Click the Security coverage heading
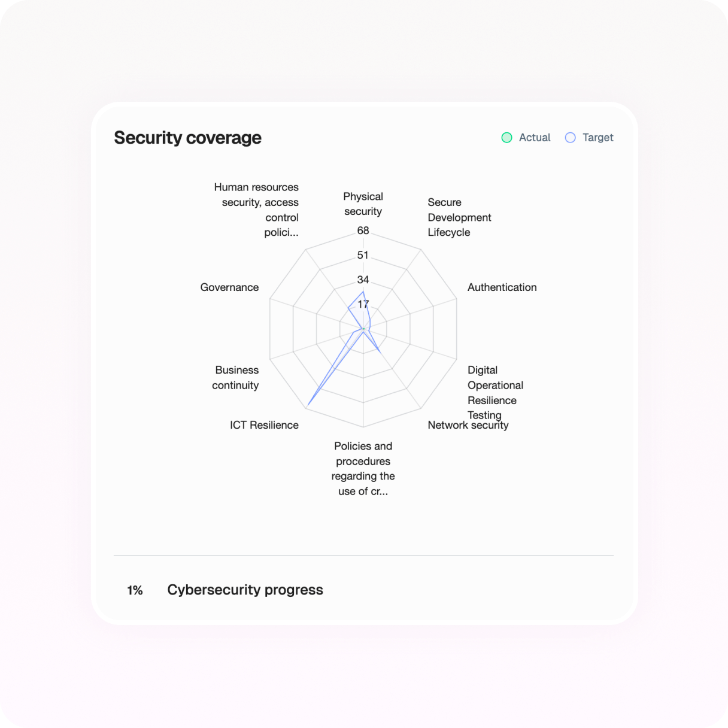The height and width of the screenshot is (728, 728). tap(187, 138)
